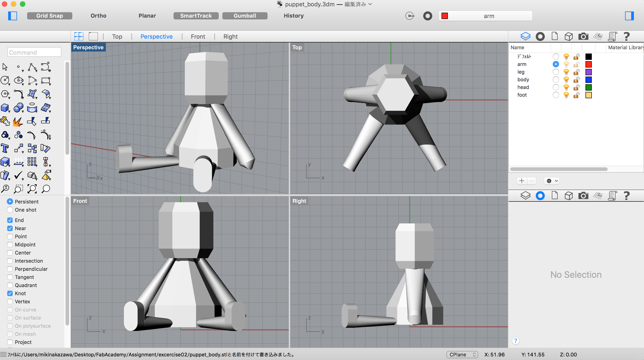Image resolution: width=644 pixels, height=360 pixels.
Task: Open the document title edited dropdown arrow
Action: [x=370, y=4]
